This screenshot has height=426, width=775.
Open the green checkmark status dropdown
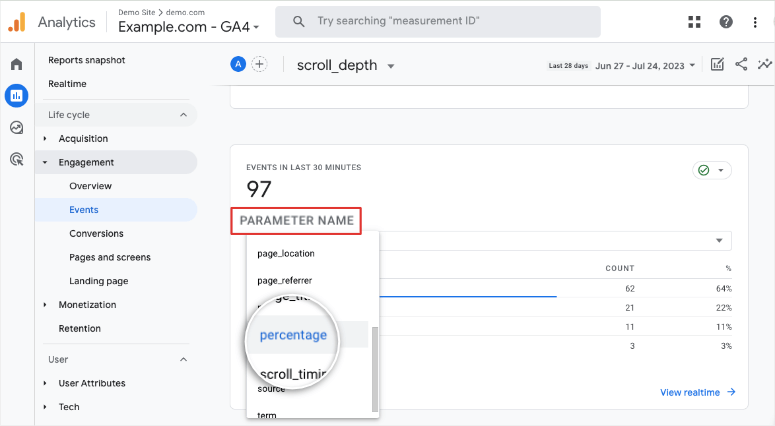(x=712, y=170)
